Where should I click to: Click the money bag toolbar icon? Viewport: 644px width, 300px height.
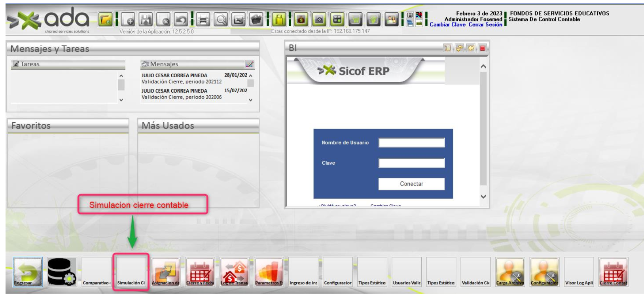pos(301,19)
